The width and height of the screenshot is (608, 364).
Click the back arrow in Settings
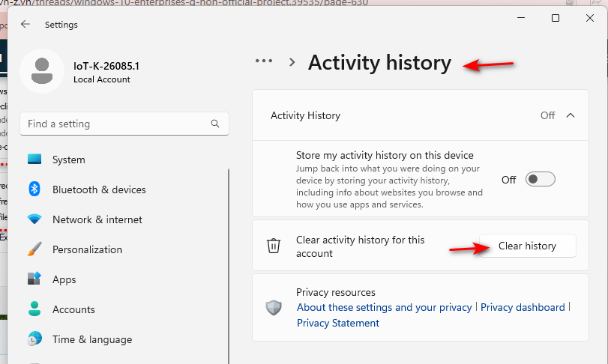click(x=25, y=24)
